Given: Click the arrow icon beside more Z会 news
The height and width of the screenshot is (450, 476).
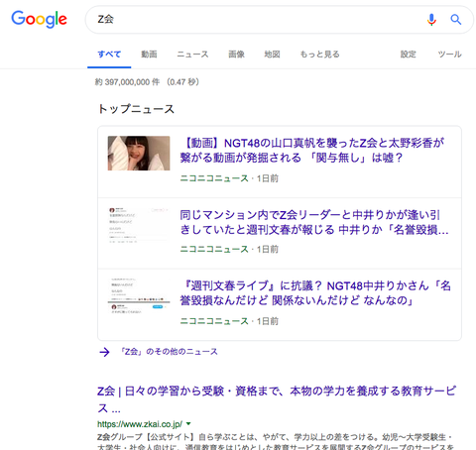Looking at the screenshot, I should [x=104, y=352].
